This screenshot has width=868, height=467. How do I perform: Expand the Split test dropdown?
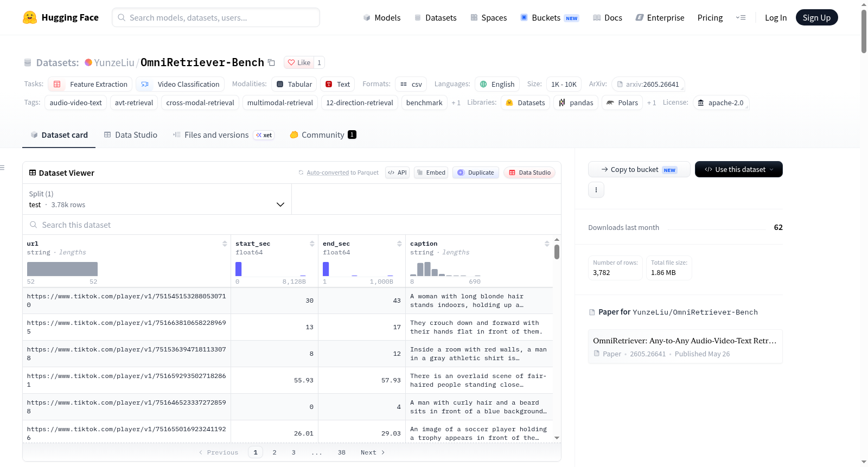157,199
